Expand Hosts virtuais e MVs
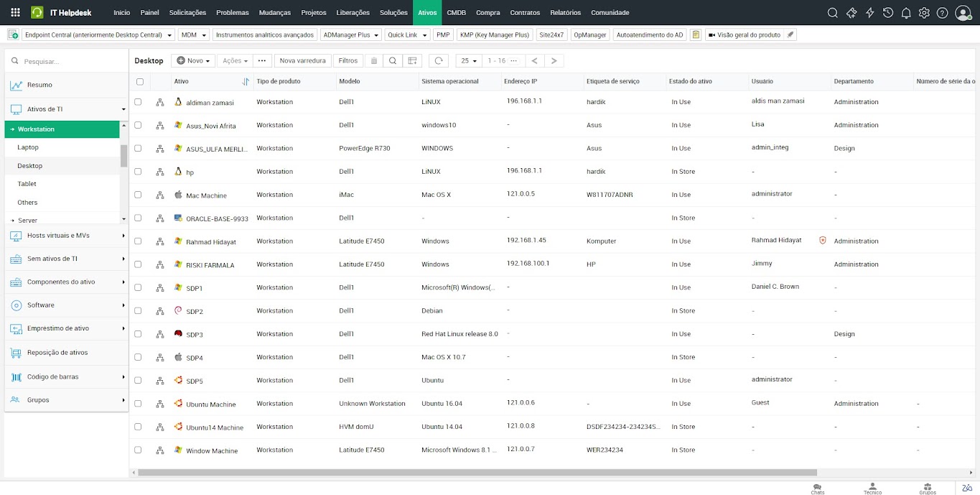The width and height of the screenshot is (980, 495). (x=66, y=236)
